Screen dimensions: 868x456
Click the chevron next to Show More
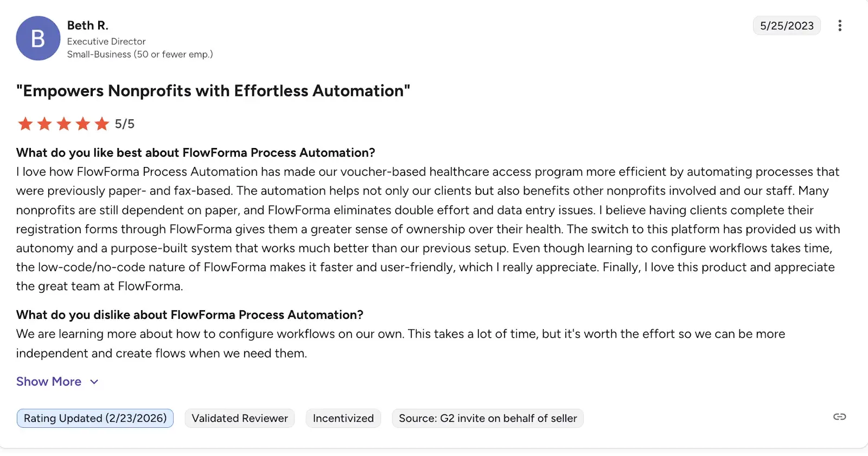click(x=93, y=382)
